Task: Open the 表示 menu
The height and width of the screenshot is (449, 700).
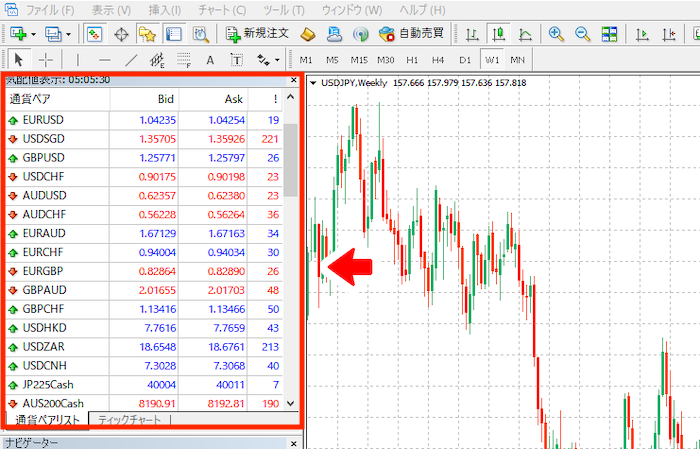Action: click(x=111, y=10)
